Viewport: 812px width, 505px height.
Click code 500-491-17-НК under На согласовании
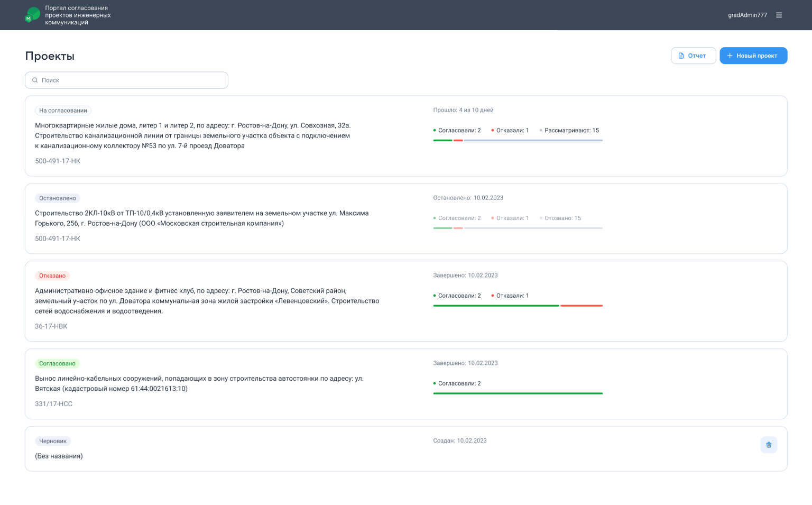[58, 161]
